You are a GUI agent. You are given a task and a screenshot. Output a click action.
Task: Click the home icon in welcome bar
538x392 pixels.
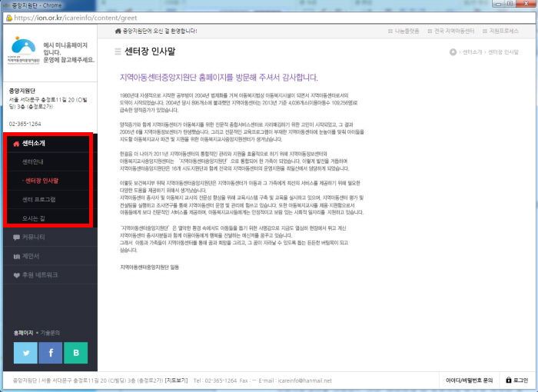pos(118,31)
